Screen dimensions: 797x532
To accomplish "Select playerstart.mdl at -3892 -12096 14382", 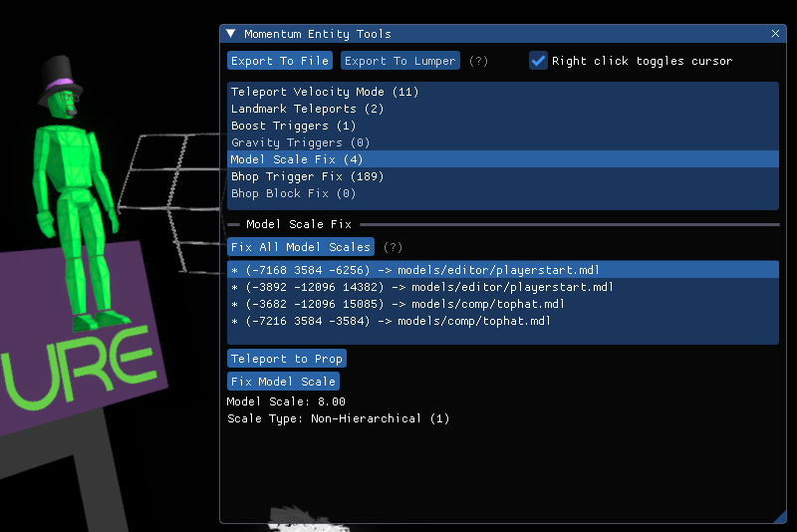I will (x=420, y=287).
